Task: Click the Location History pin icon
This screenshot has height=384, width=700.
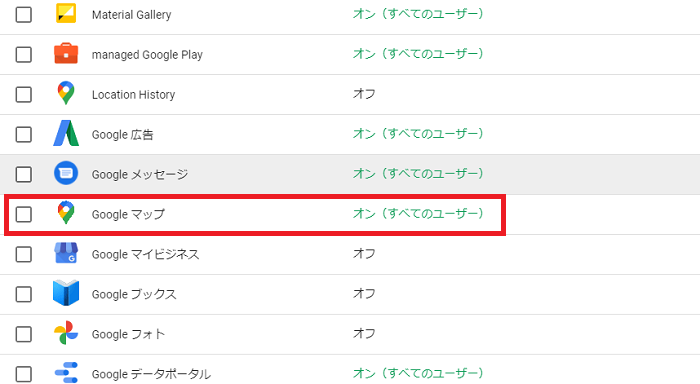Action: (66, 93)
